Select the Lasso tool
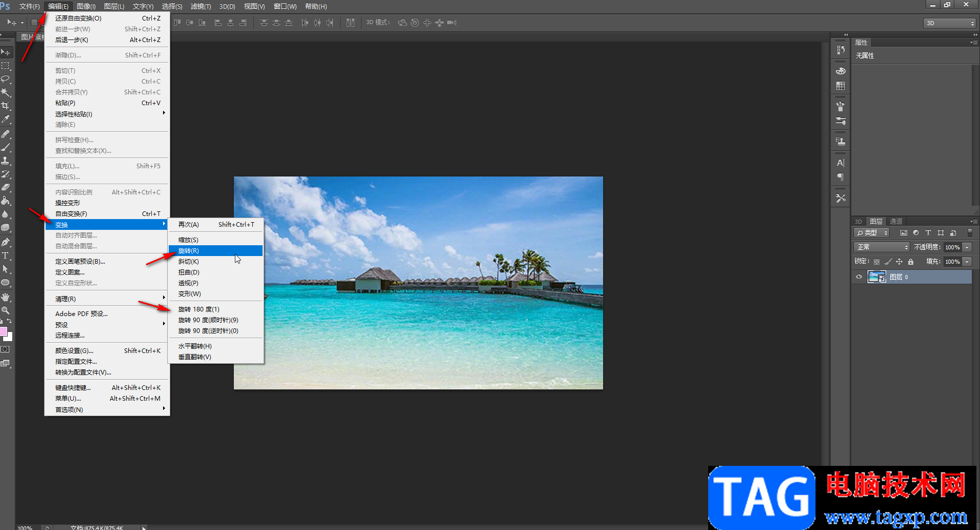Image resolution: width=980 pixels, height=530 pixels. click(6, 79)
